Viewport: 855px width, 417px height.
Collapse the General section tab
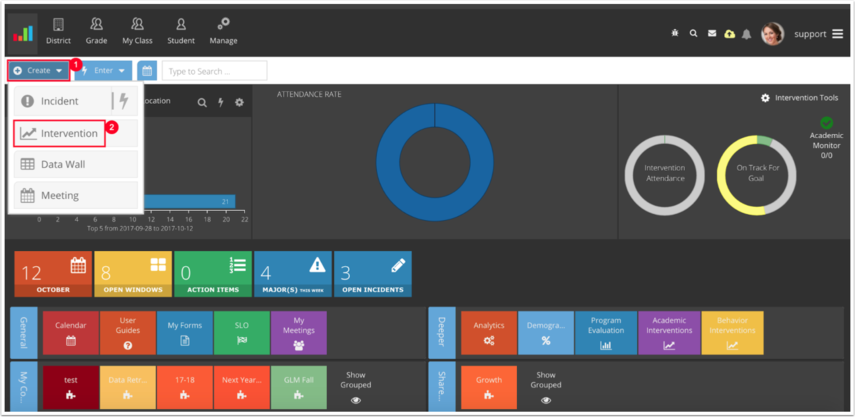pyautogui.click(x=24, y=331)
